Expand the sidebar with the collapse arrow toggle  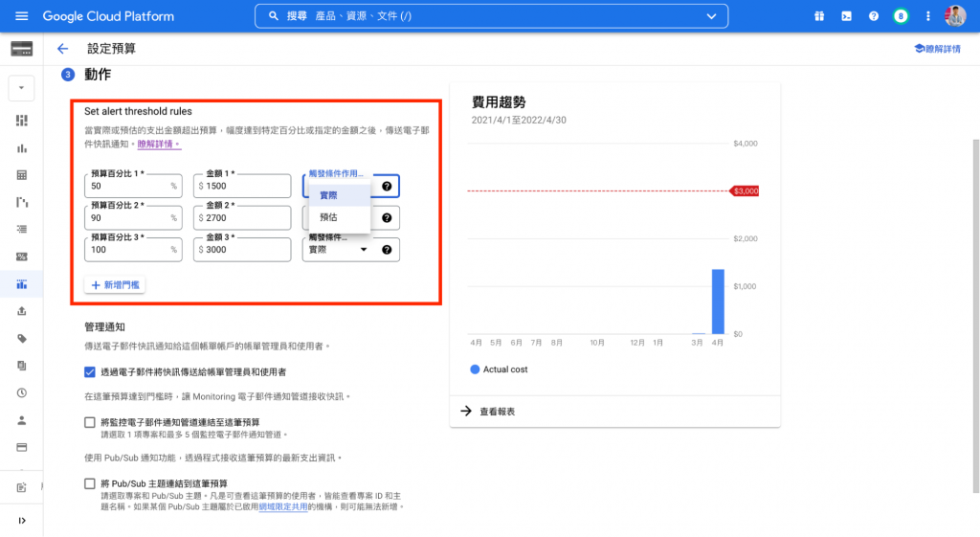click(x=21, y=520)
